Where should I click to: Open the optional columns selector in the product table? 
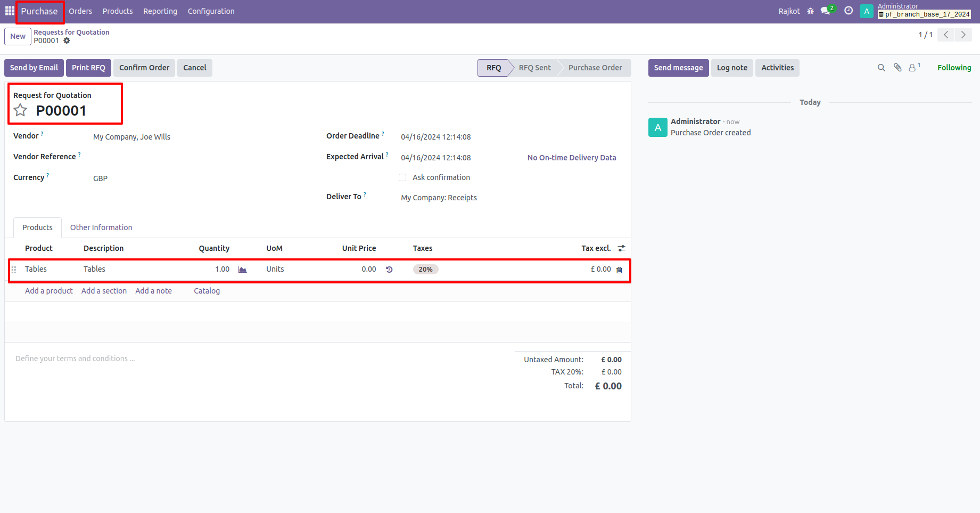click(x=621, y=248)
